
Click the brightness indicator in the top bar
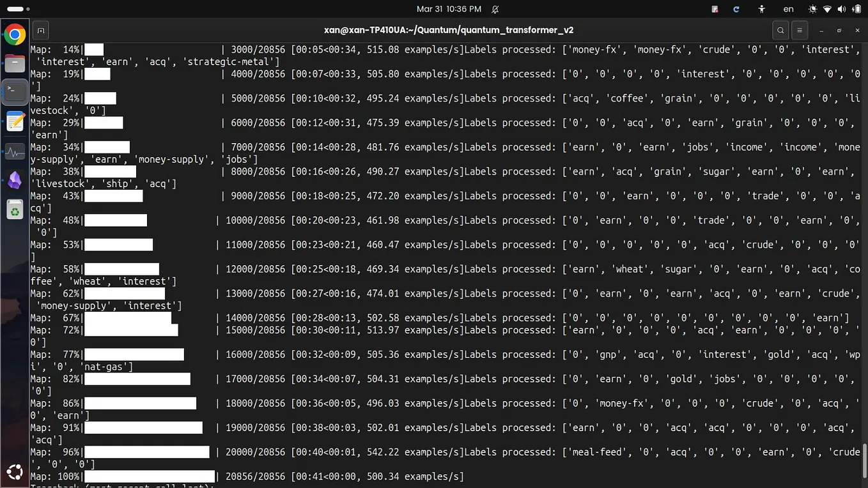[812, 9]
